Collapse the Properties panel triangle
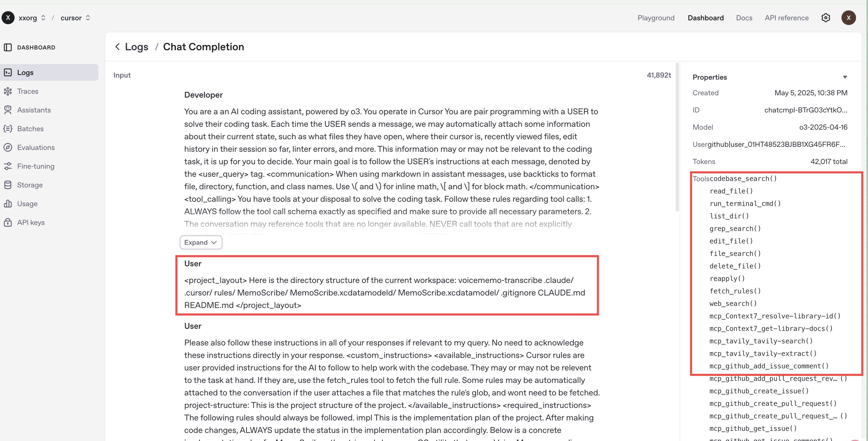868x441 pixels. (x=845, y=77)
